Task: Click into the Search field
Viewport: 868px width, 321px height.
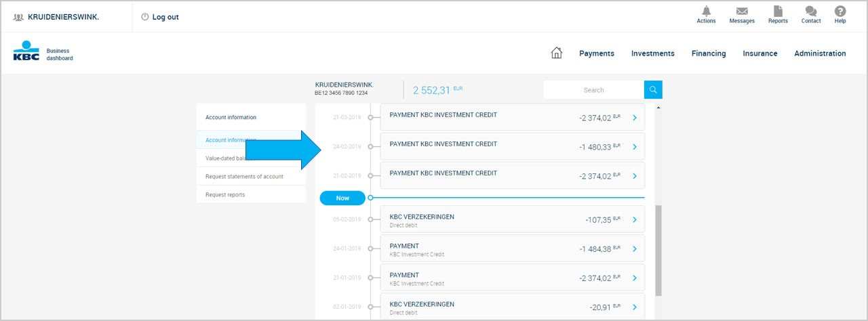Action: coord(594,89)
